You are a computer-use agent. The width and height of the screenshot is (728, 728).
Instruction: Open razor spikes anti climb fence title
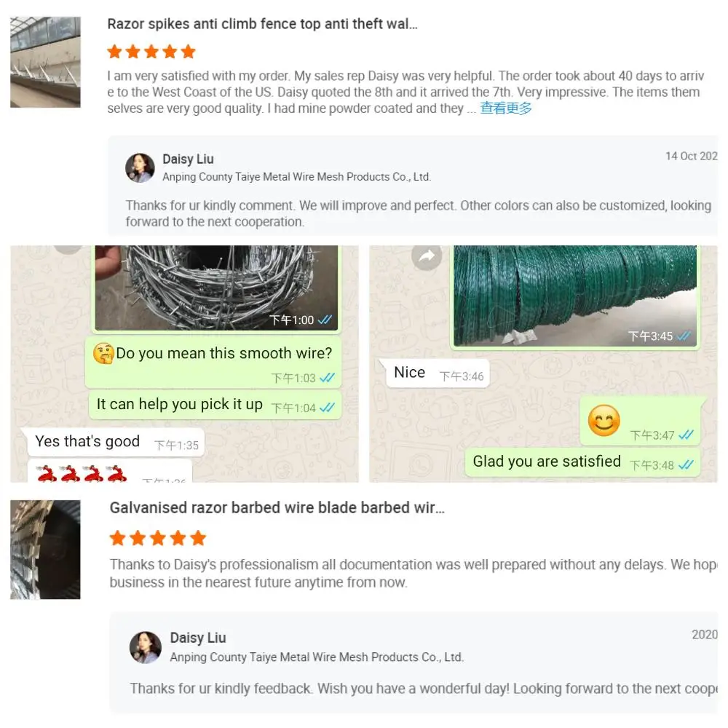click(x=262, y=24)
